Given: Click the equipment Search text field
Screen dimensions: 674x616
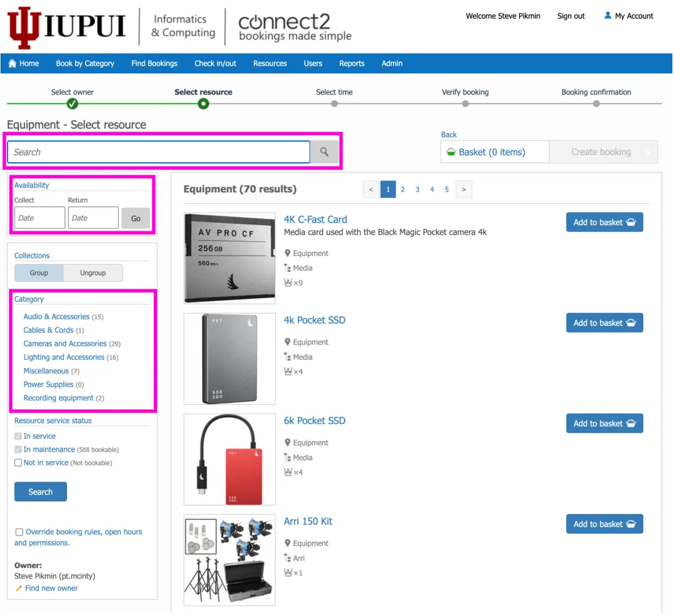Looking at the screenshot, I should coord(159,152).
